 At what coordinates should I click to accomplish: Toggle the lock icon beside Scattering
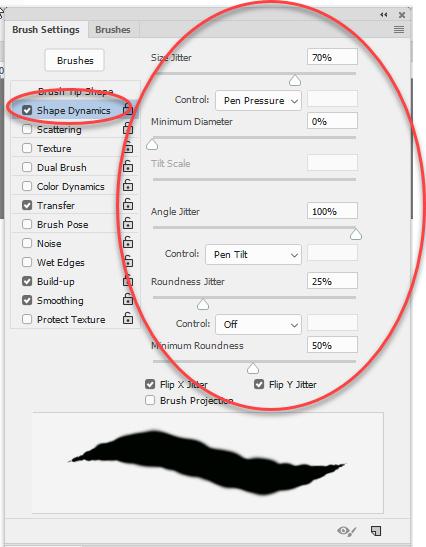128,128
